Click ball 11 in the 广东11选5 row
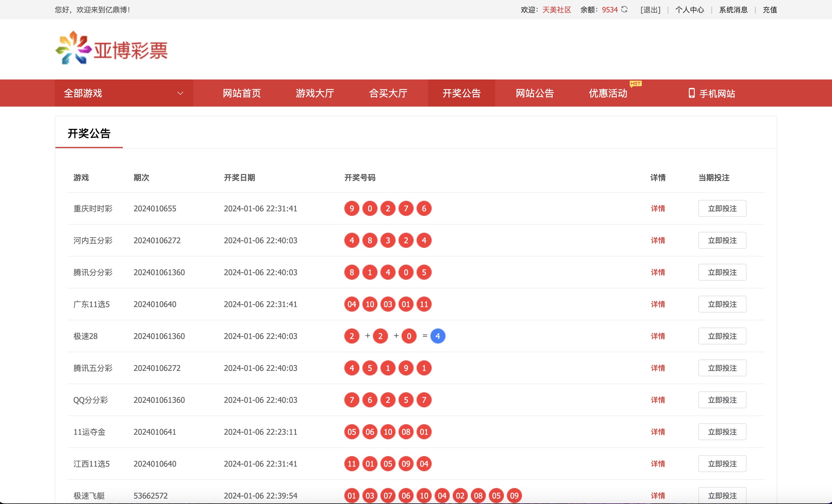Image resolution: width=832 pixels, height=504 pixels. (424, 304)
